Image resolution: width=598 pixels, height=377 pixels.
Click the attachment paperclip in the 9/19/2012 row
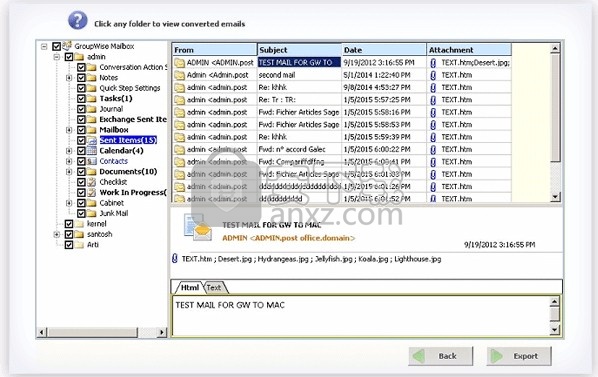433,63
